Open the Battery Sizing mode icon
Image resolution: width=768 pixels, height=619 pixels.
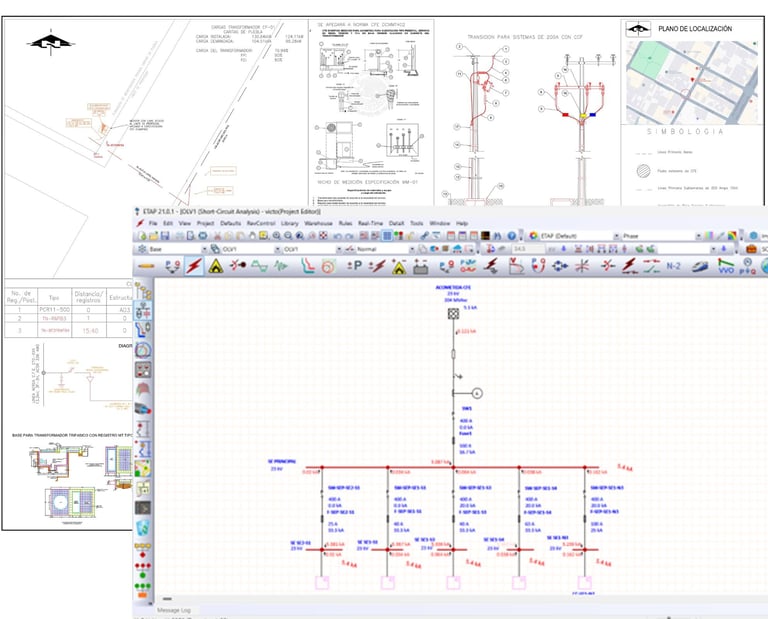pos(420,266)
